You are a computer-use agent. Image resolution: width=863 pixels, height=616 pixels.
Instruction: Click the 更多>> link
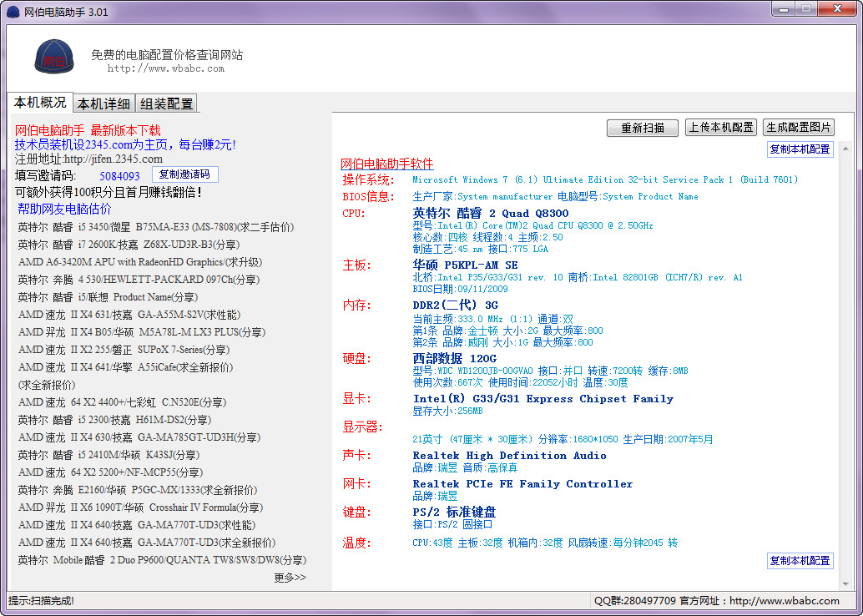(290, 578)
